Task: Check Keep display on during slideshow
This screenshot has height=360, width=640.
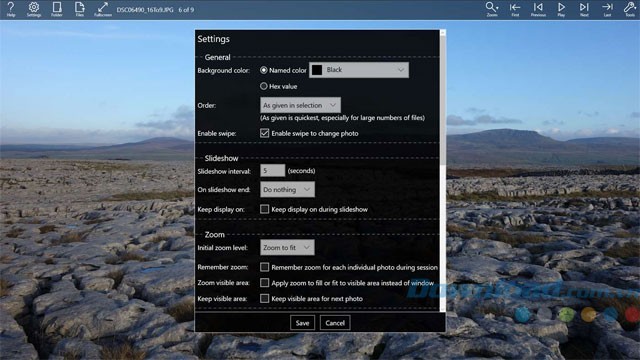Action: pos(264,209)
